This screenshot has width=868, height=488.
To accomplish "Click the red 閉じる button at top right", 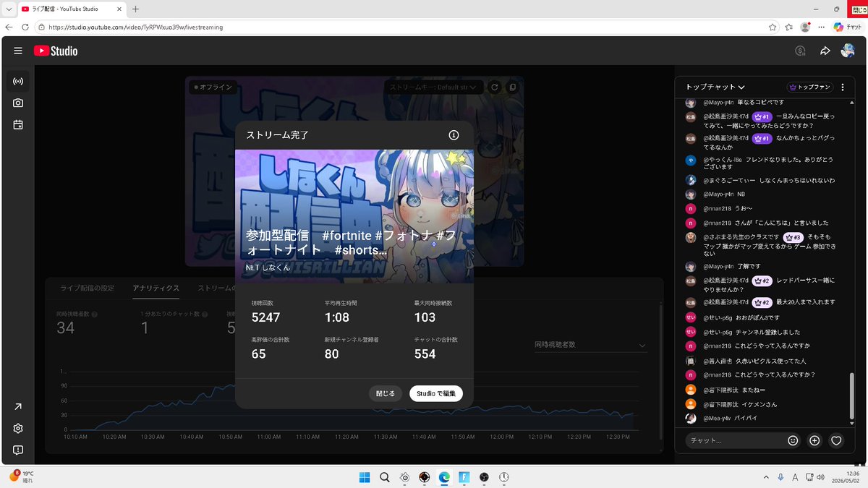I will (859, 9).
